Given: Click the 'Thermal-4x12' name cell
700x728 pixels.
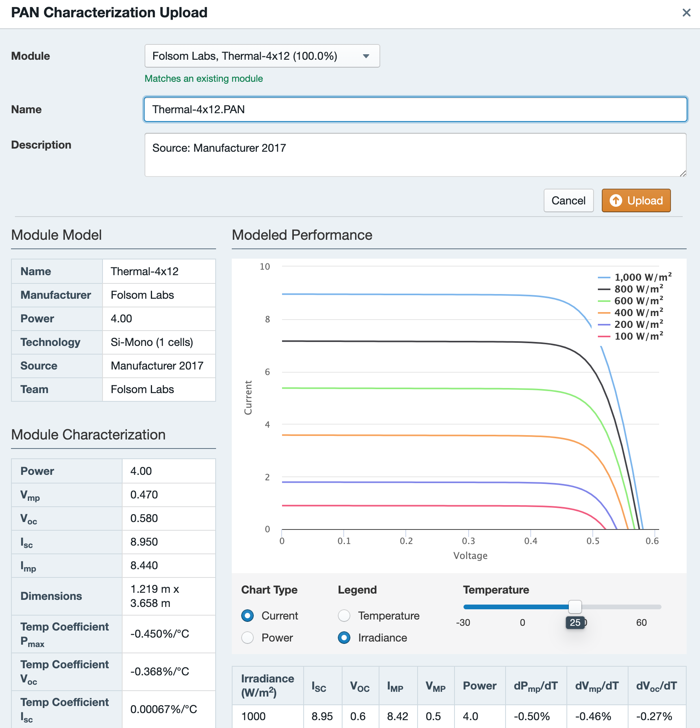Looking at the screenshot, I should click(159, 271).
